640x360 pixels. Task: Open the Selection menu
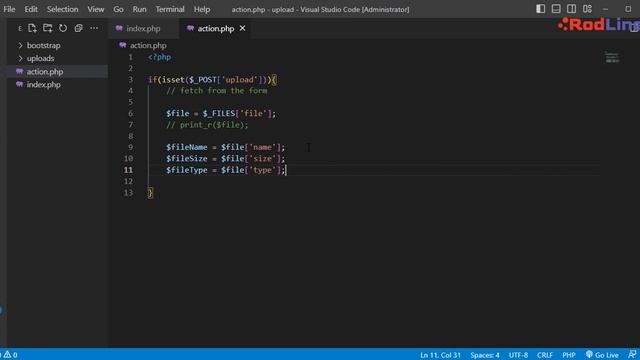[x=62, y=9]
